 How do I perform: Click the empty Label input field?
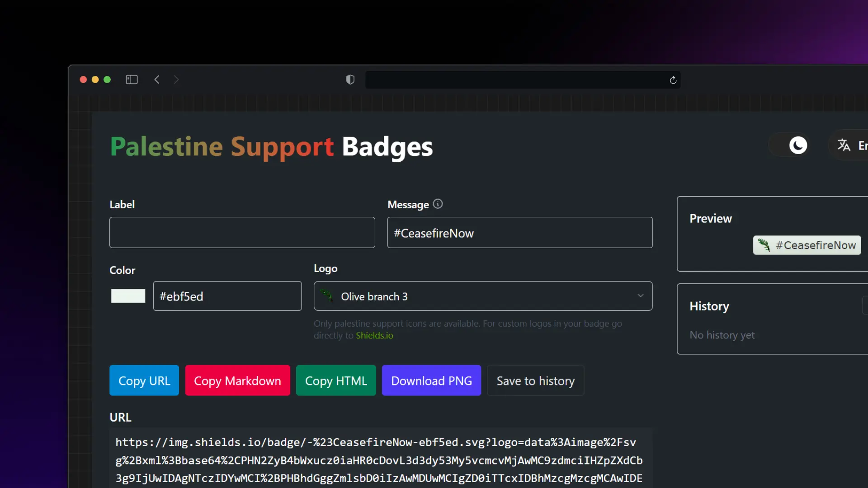[x=242, y=232]
